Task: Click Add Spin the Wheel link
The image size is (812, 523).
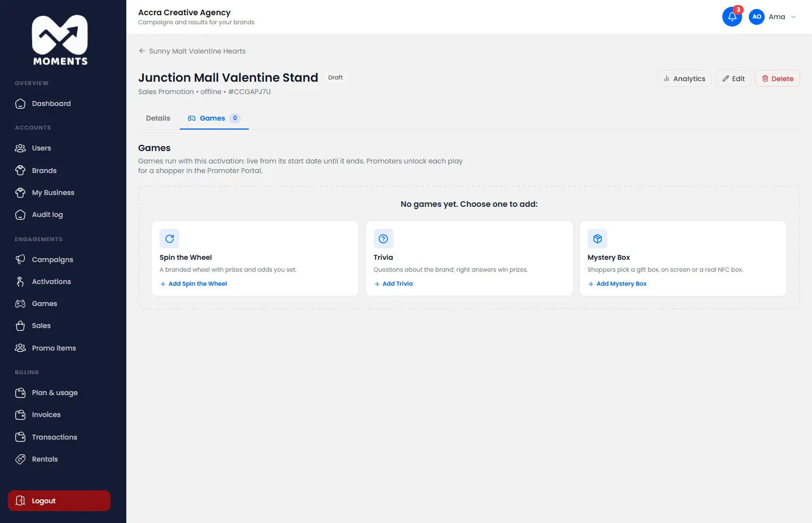Action: [193, 284]
